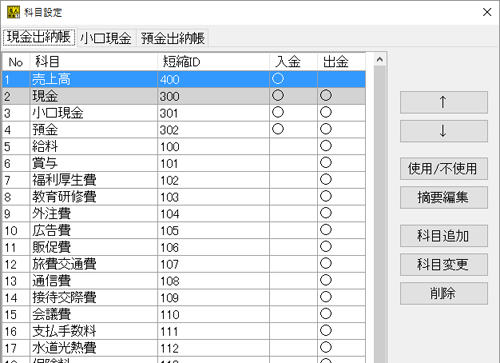Toggle 入金 circle for 小口現金 row

coord(278,112)
